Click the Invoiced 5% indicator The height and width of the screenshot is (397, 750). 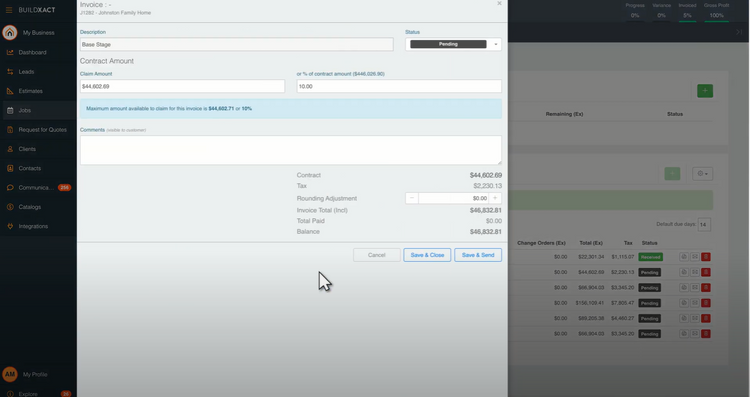[x=687, y=11]
